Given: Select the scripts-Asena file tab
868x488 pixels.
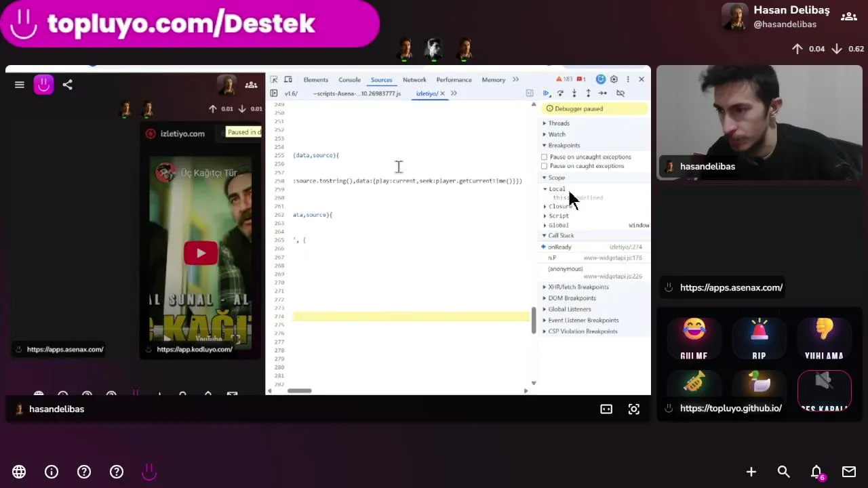Looking at the screenshot, I should click(357, 94).
